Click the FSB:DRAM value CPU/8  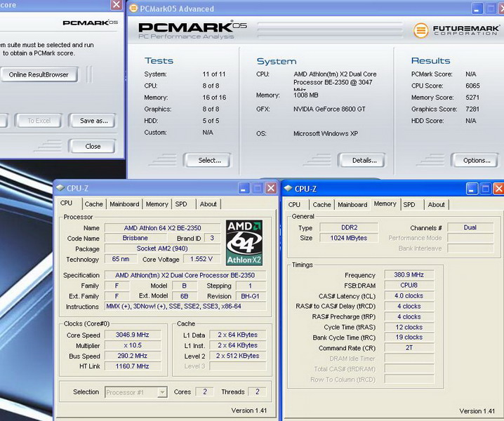[x=409, y=286]
